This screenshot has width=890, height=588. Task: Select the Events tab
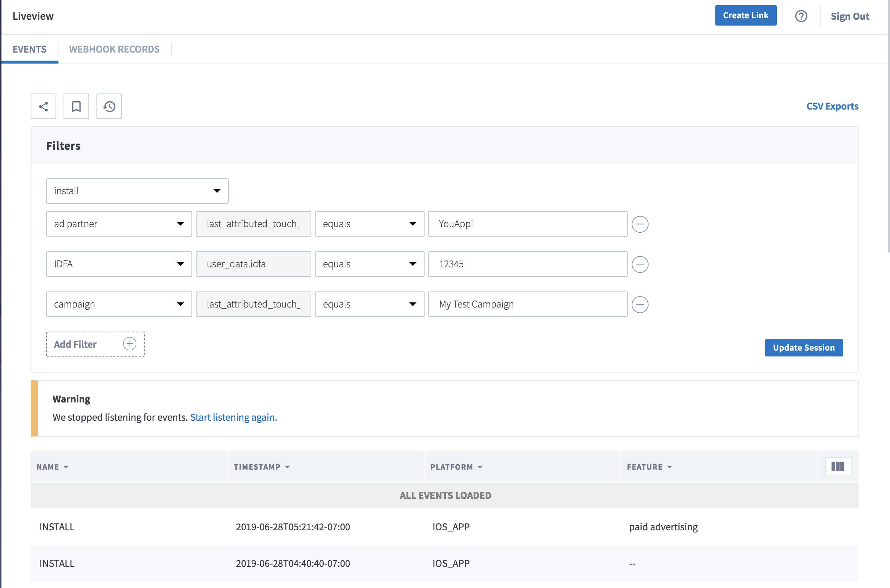click(30, 49)
